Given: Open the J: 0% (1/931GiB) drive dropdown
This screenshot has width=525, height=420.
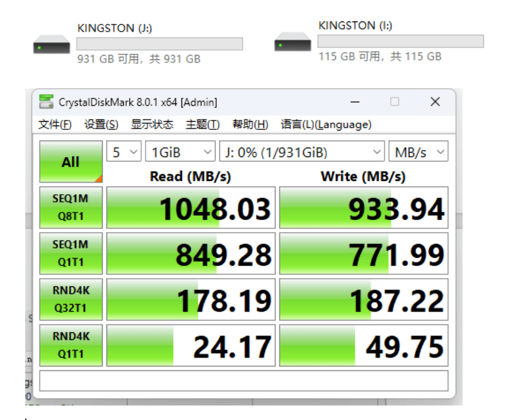Looking at the screenshot, I should point(302,151).
